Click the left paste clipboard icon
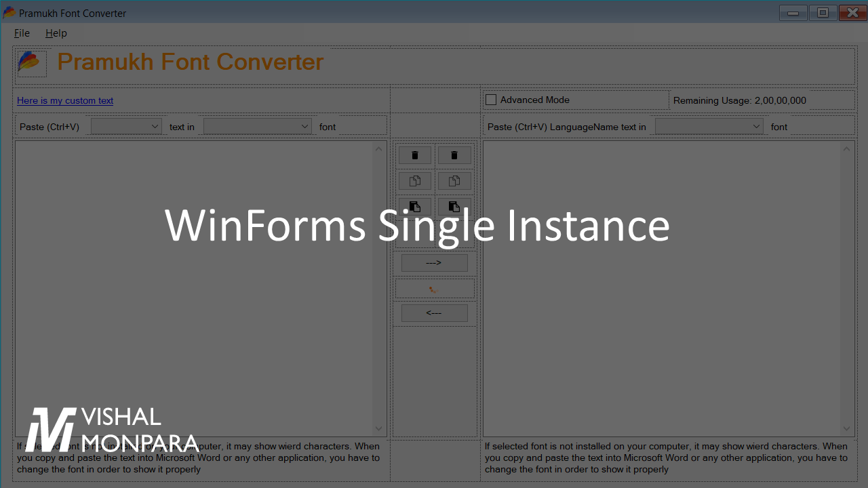The width and height of the screenshot is (868, 488). coord(415,206)
